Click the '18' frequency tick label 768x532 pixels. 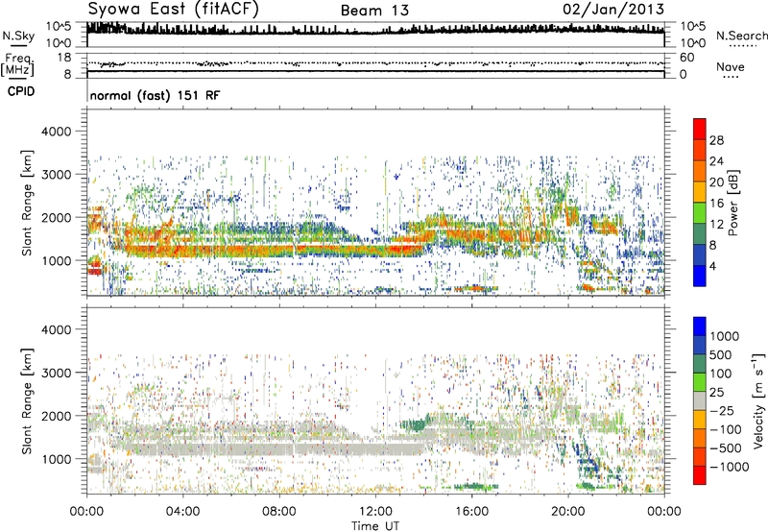coord(63,58)
